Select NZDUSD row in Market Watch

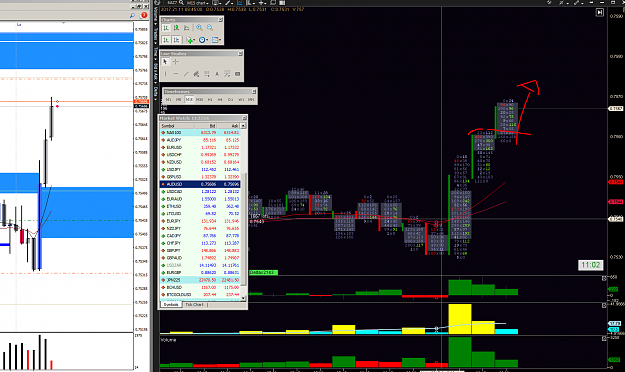(200, 162)
